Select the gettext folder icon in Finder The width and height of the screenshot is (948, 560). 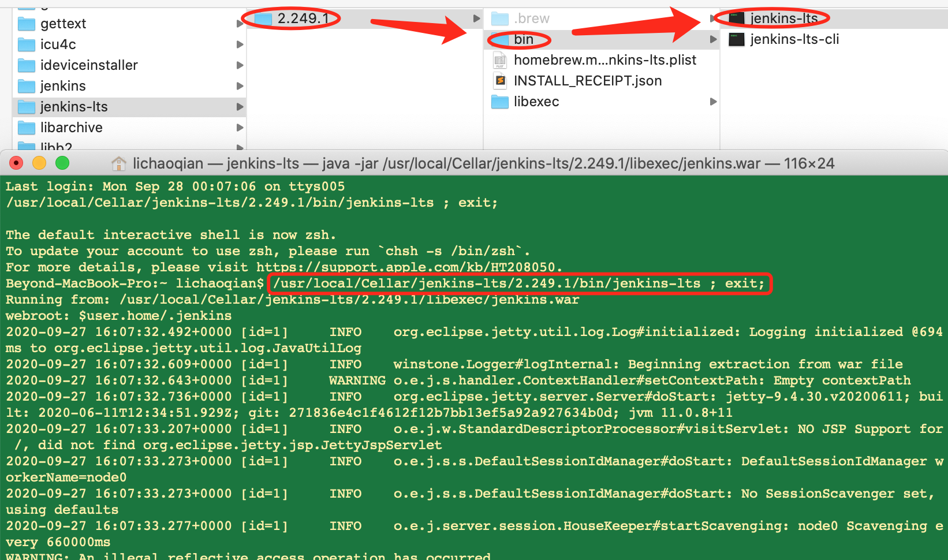pyautogui.click(x=27, y=24)
